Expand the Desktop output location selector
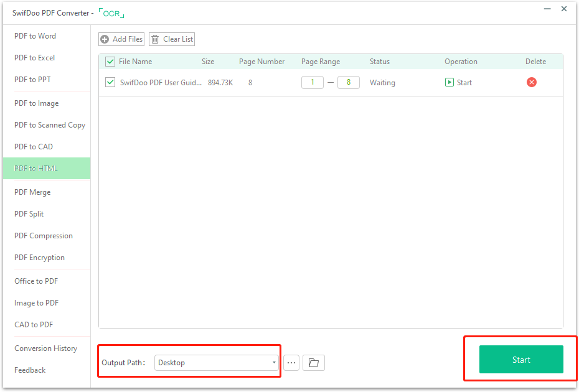This screenshot has width=579, height=392. [273, 362]
